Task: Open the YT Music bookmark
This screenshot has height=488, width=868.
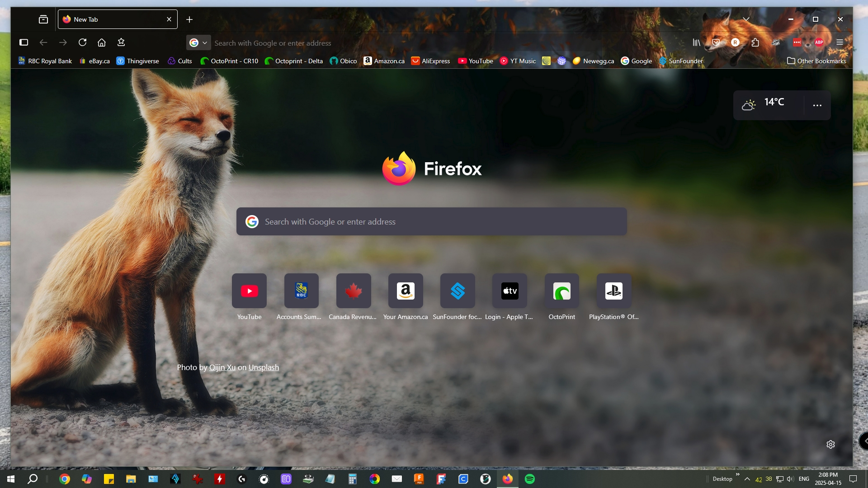Action: point(518,61)
